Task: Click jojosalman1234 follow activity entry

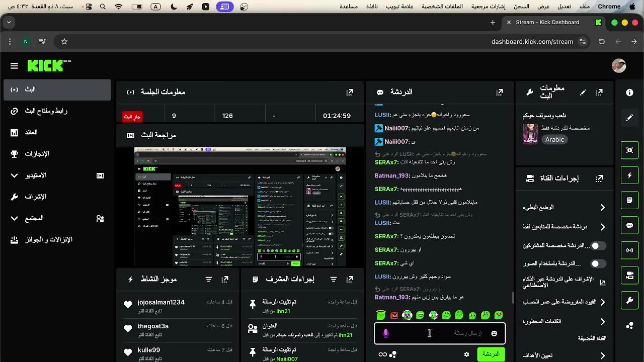Action: [179, 306]
